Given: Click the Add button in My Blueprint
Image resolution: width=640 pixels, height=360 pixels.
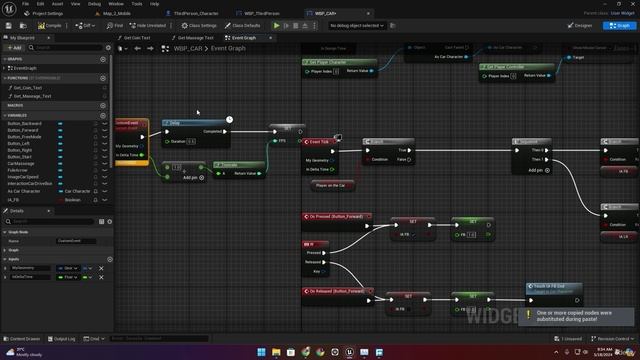Looking at the screenshot, I should 14,48.
